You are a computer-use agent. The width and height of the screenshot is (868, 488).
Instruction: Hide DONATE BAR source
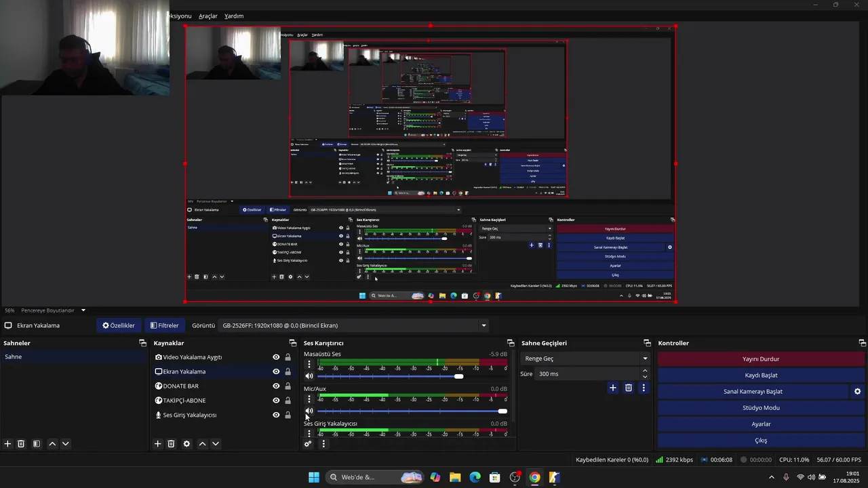(276, 386)
